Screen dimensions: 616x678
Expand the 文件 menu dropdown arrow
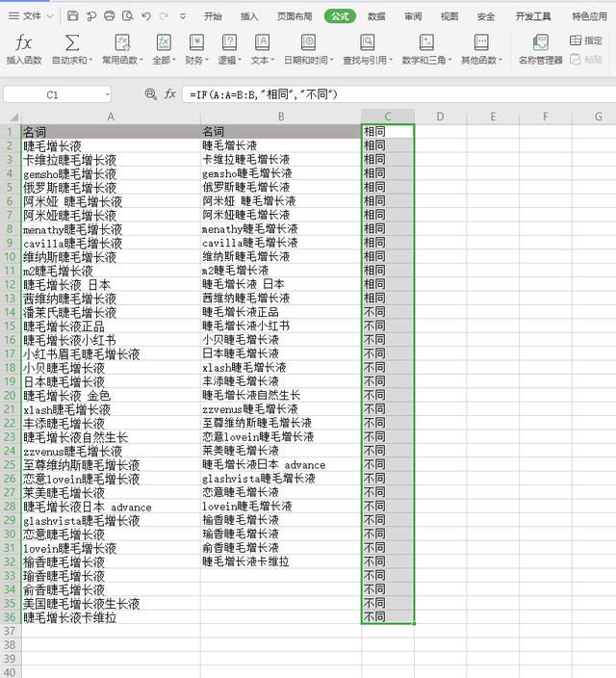[50, 16]
